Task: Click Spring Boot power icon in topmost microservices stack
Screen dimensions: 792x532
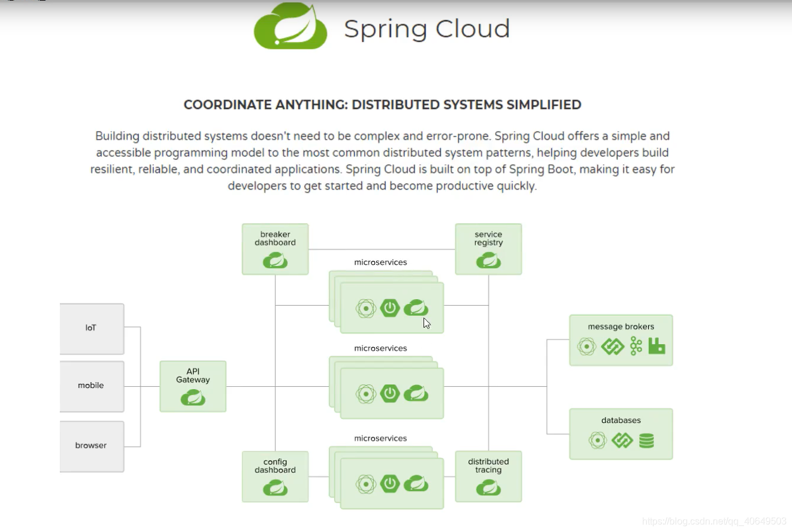Action: tap(390, 308)
